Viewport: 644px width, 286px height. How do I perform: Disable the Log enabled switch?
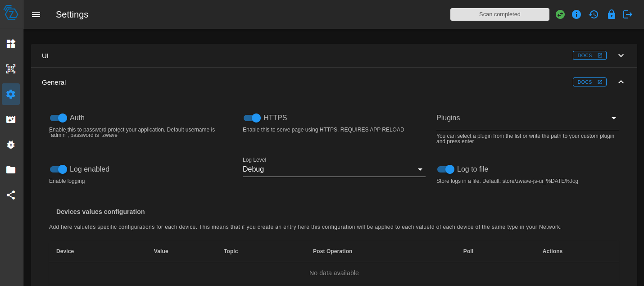[59, 169]
